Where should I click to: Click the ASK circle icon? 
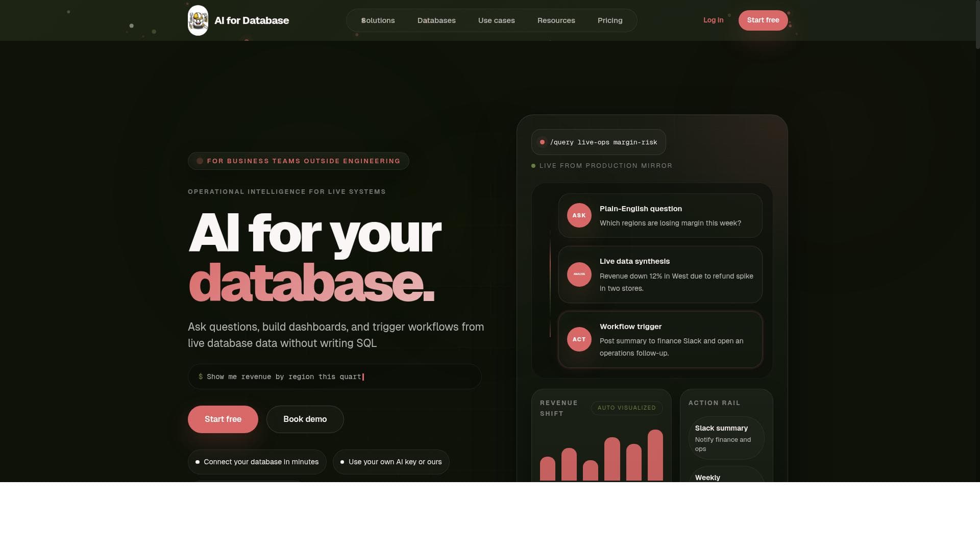click(x=579, y=215)
